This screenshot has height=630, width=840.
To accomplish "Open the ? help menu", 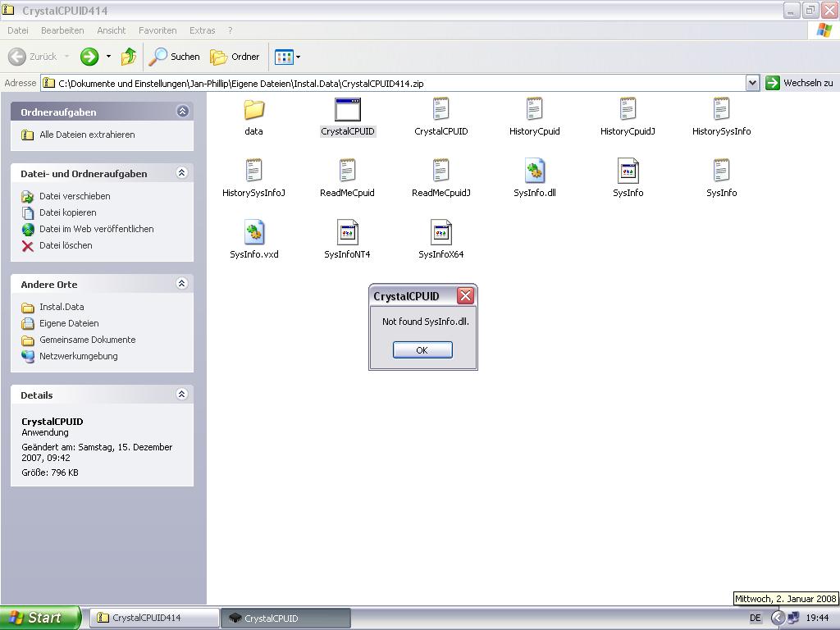I will click(x=231, y=30).
